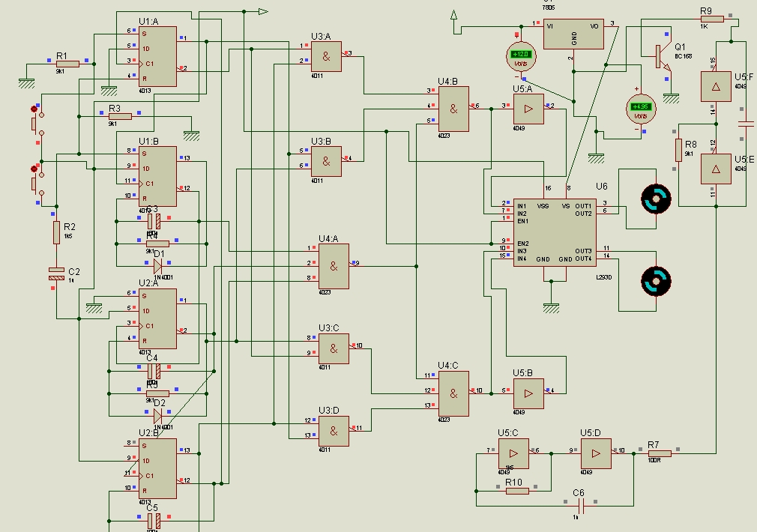Select capacitor C5 below U2:B
Image resolution: width=757 pixels, height=532 pixels.
pyautogui.click(x=154, y=521)
